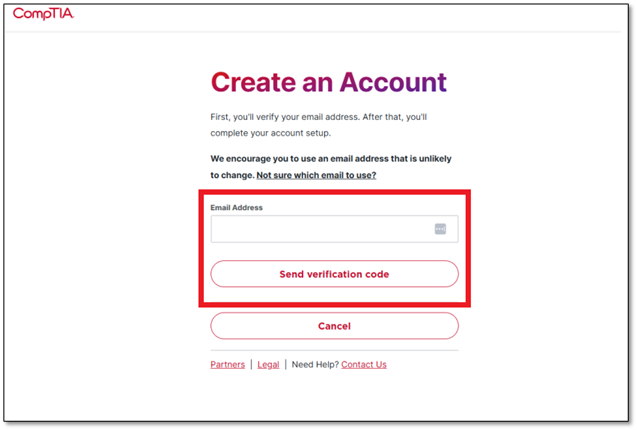Click the separator bar between Partners and Legal
Image resolution: width=637 pixels, height=430 pixels.
pos(251,365)
